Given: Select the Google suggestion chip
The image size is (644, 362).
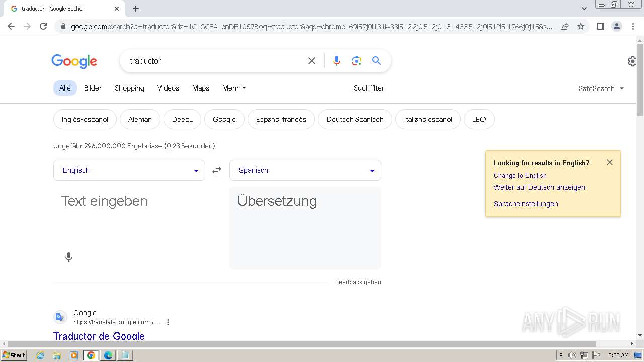Looking at the screenshot, I should [224, 119].
